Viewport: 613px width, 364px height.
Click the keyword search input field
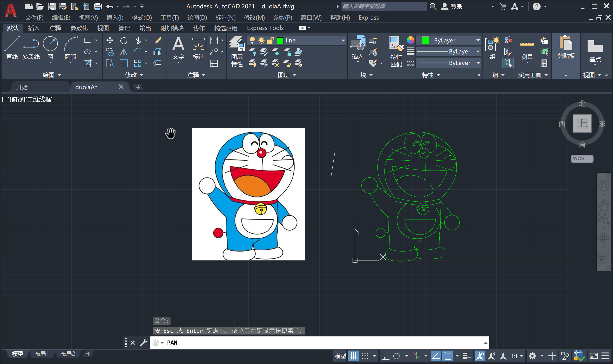coord(384,6)
